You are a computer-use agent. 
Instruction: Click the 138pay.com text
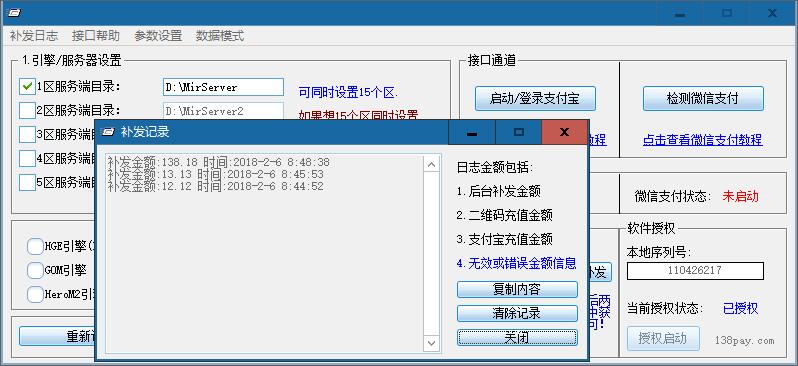[x=745, y=341]
